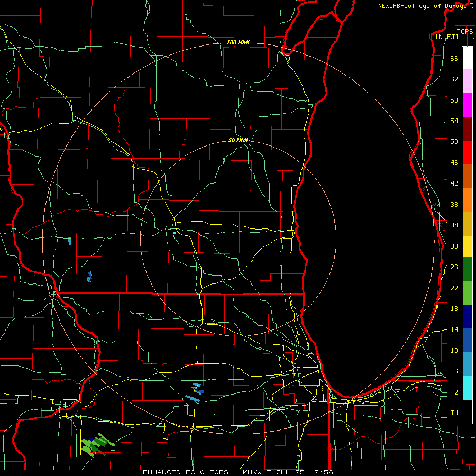Image resolution: width=476 pixels, height=476 pixels.
Task: Click the "26" legend value
Action: coord(454,267)
